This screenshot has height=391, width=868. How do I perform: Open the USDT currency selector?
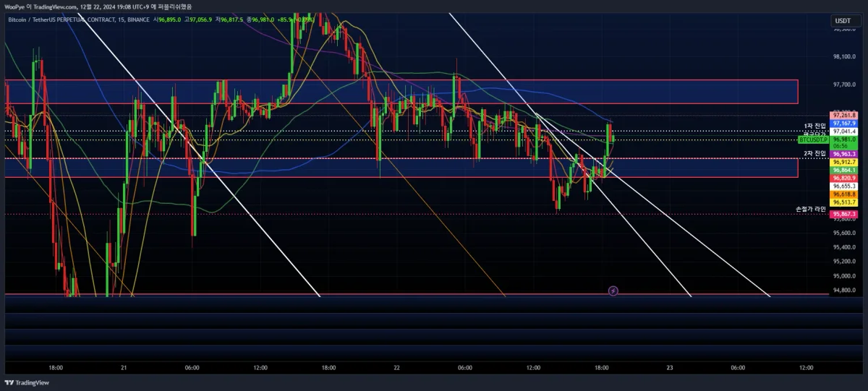(843, 21)
